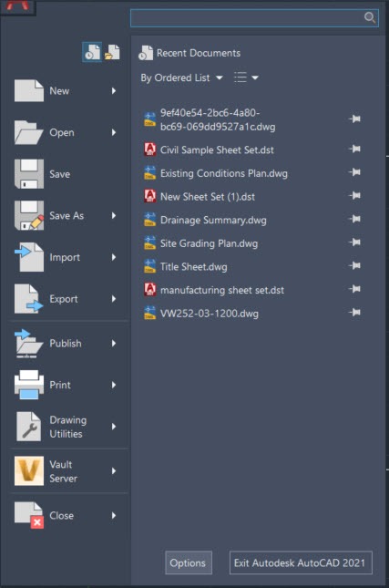Expand the Drawing Utilities submenu arrow

[114, 427]
